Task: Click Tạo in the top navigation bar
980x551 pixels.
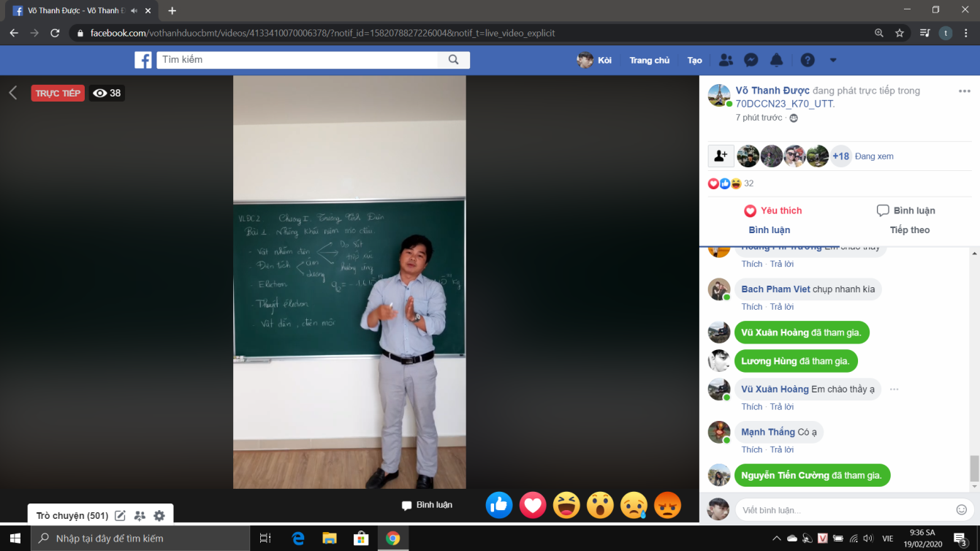Action: (694, 60)
